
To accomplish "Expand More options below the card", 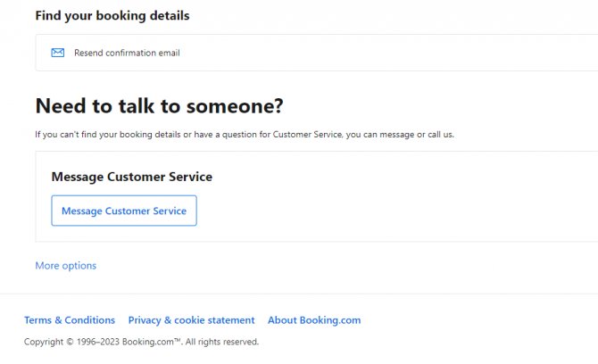I will click(x=65, y=265).
